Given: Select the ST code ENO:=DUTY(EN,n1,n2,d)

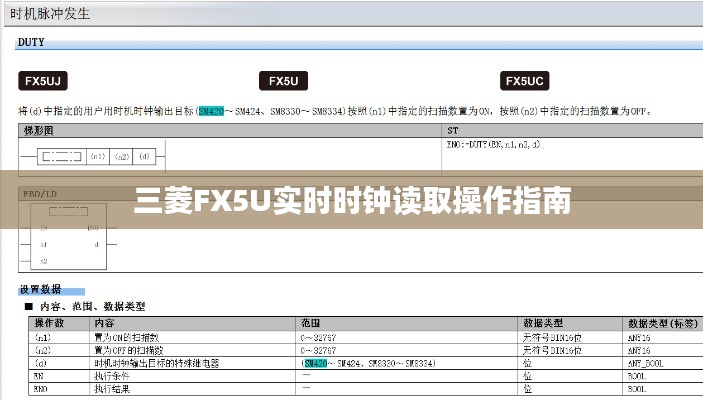Looking at the screenshot, I should pos(495,145).
